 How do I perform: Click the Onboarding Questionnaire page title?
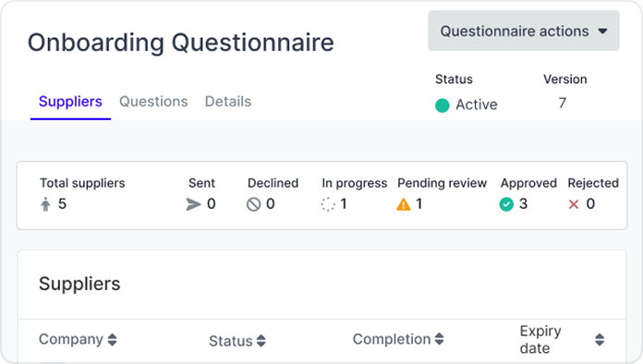click(181, 42)
